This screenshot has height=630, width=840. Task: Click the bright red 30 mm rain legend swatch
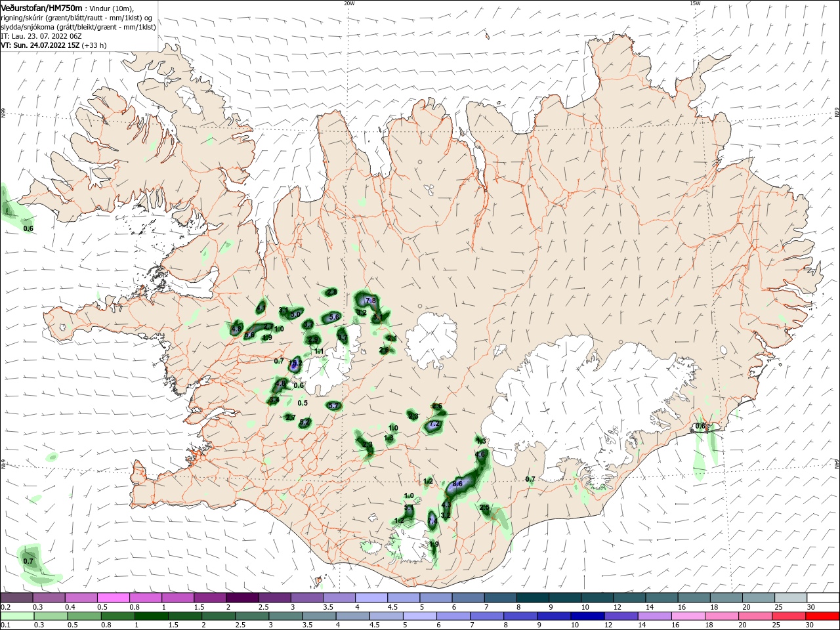(823, 616)
